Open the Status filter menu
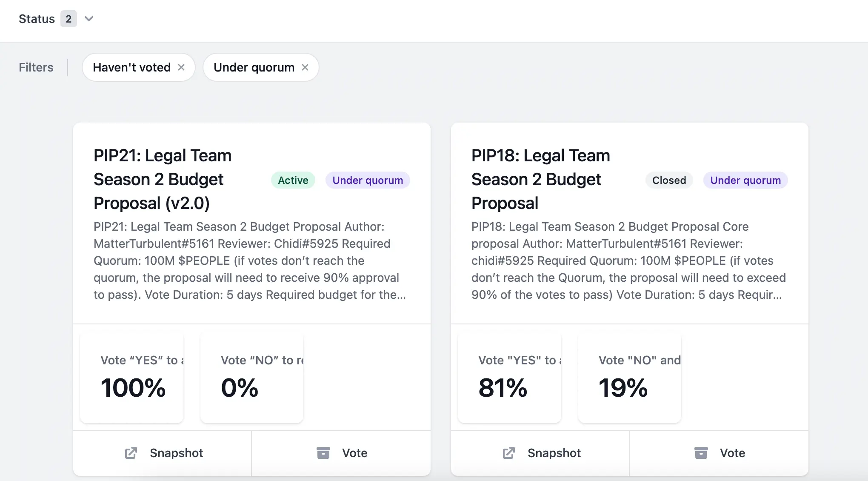Screen dimensions: 868x481 [x=37, y=19]
